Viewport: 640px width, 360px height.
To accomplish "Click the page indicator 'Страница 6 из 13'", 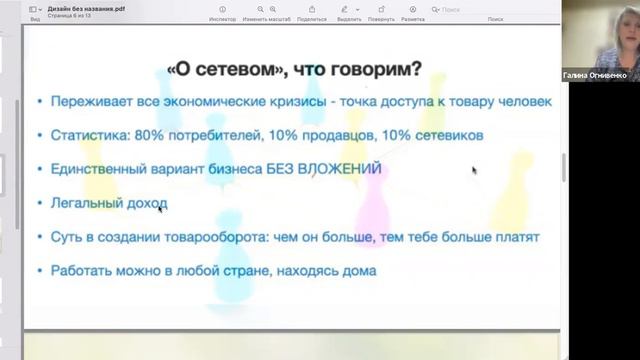I will pyautogui.click(x=69, y=16).
